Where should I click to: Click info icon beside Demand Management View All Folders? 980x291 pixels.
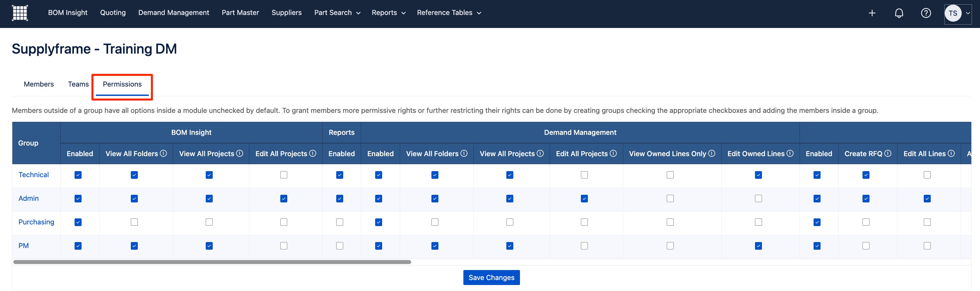(x=464, y=153)
